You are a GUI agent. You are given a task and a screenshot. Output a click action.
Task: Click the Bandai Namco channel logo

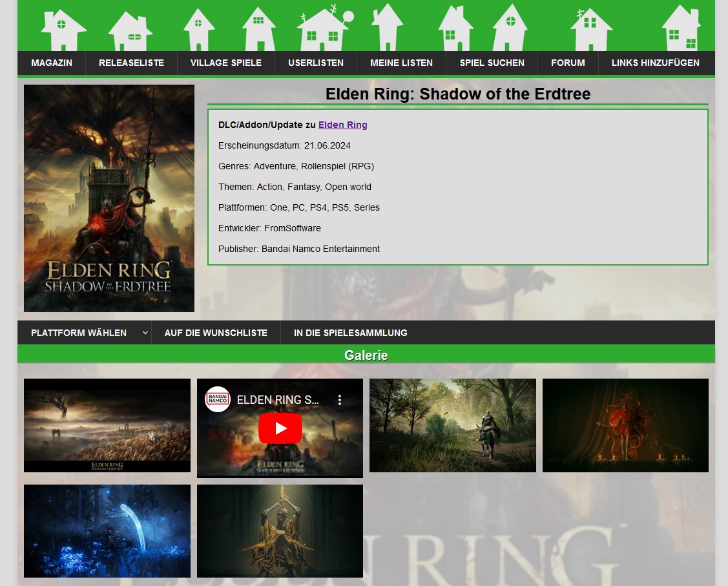click(216, 399)
